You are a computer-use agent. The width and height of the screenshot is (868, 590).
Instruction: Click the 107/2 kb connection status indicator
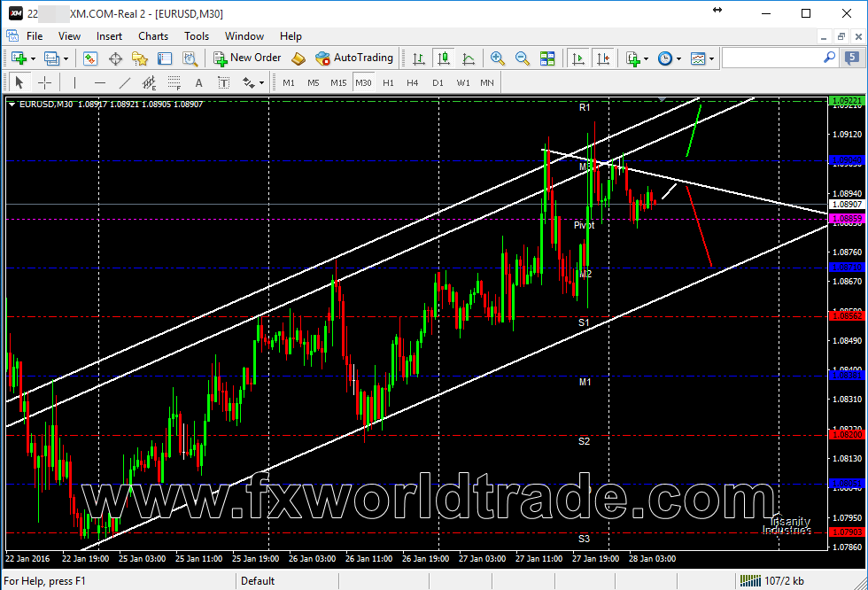click(x=772, y=581)
